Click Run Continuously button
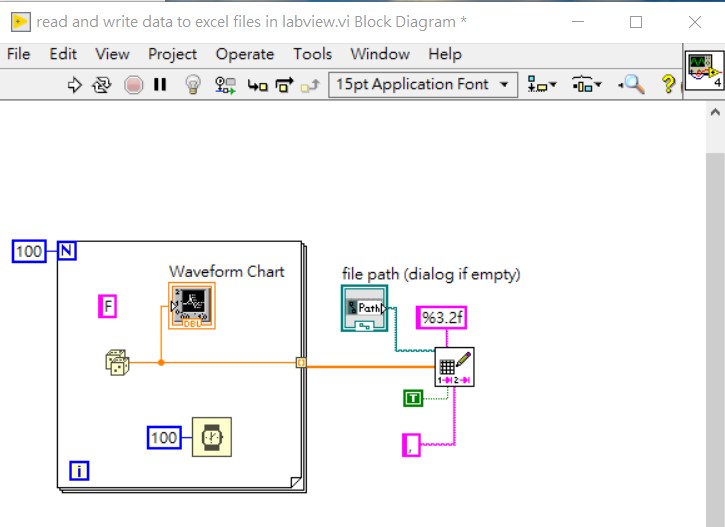Viewport: 725px width, 527px height. 102,85
